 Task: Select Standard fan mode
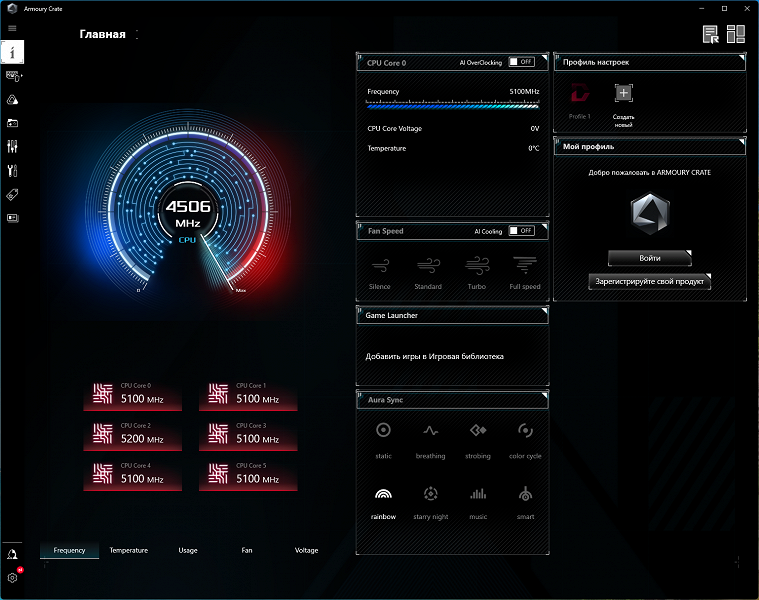coord(428,273)
